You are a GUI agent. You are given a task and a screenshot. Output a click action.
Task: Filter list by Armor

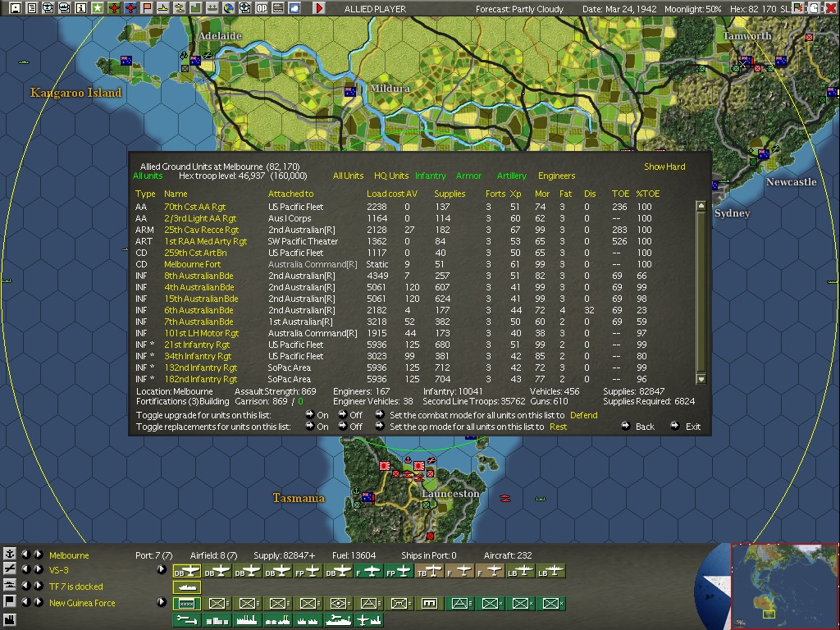468,176
